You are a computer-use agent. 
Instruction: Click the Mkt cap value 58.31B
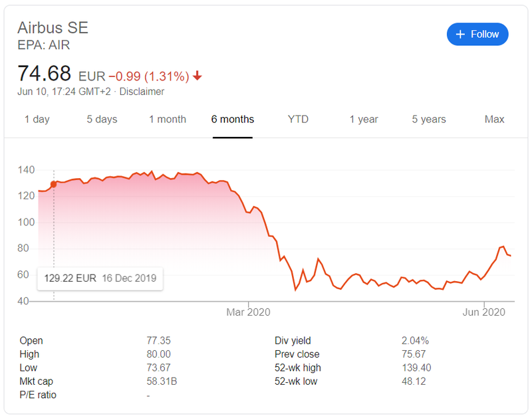[x=161, y=381]
